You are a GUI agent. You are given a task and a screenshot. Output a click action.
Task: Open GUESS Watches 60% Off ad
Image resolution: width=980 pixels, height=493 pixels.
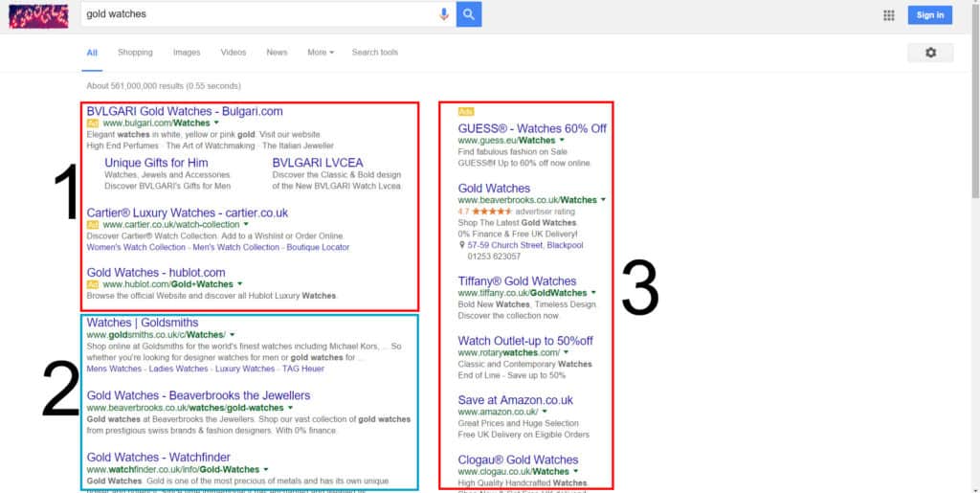pos(532,128)
